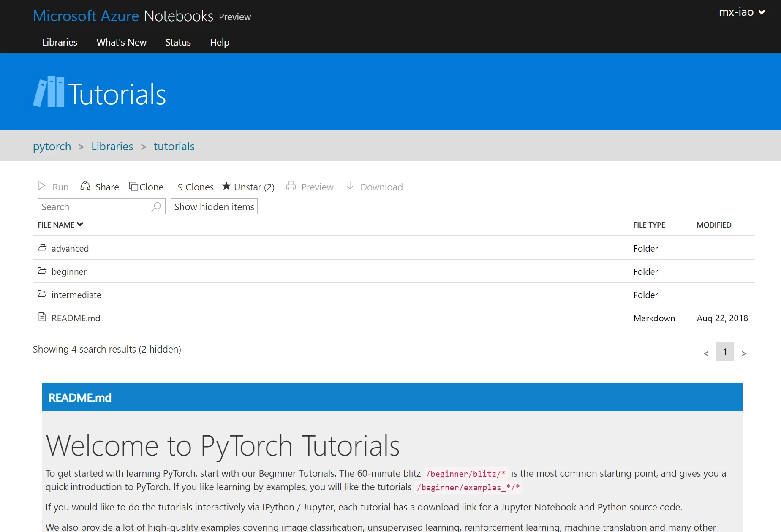Open the Status menu item

tap(178, 42)
